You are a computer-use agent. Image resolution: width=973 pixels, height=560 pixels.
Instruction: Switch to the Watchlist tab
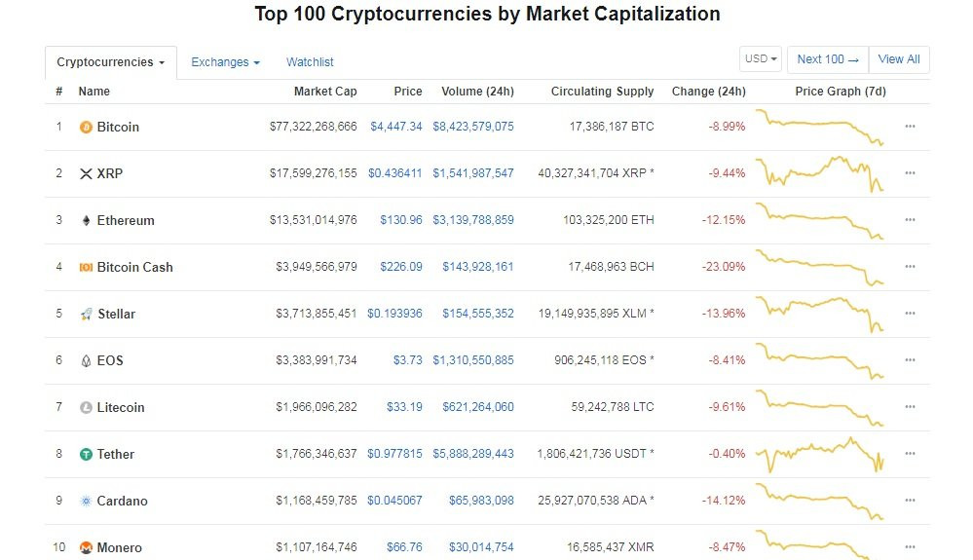pyautogui.click(x=310, y=62)
